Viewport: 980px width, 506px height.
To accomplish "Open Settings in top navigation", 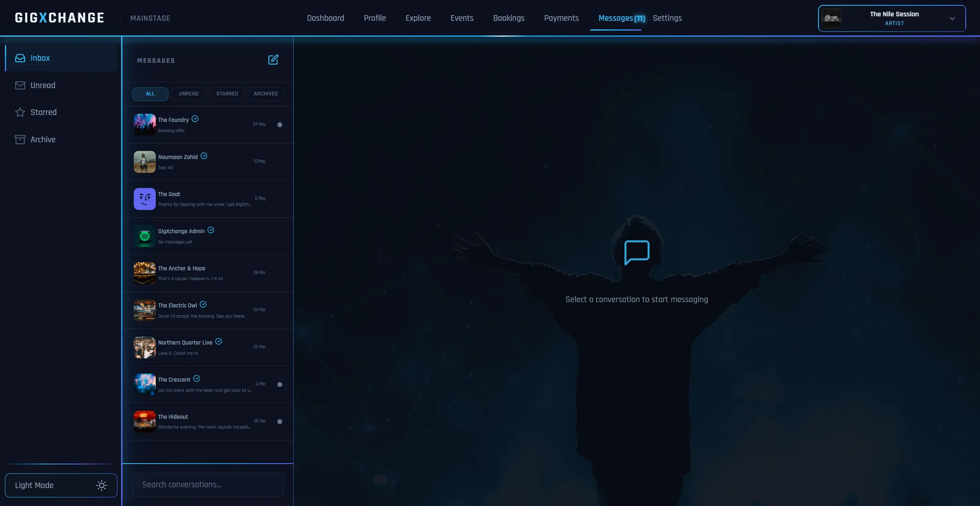I will 667,18.
